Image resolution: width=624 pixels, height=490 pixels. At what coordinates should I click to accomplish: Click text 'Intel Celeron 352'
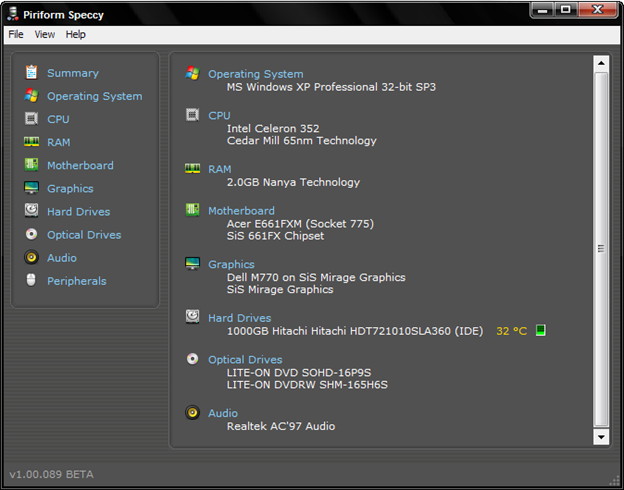click(x=273, y=129)
